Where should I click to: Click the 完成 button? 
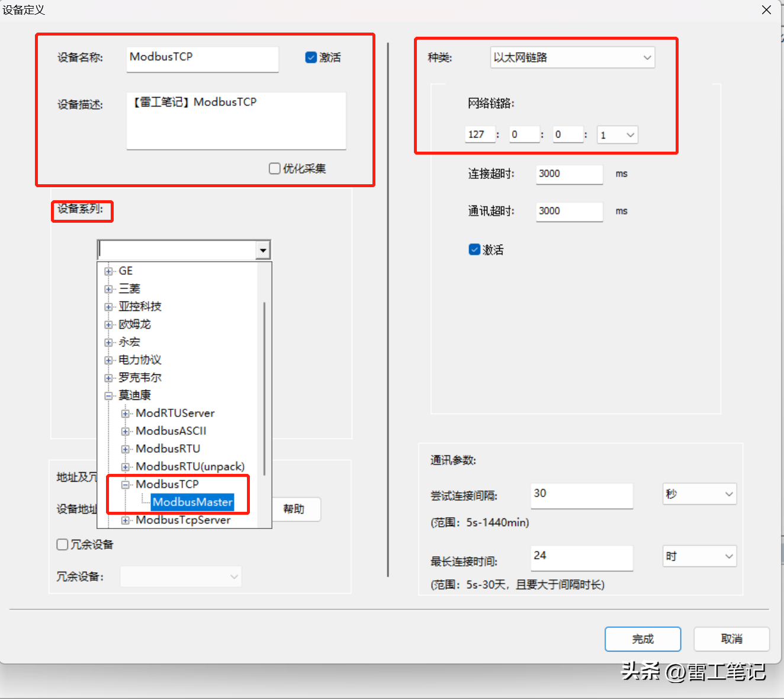pyautogui.click(x=642, y=639)
